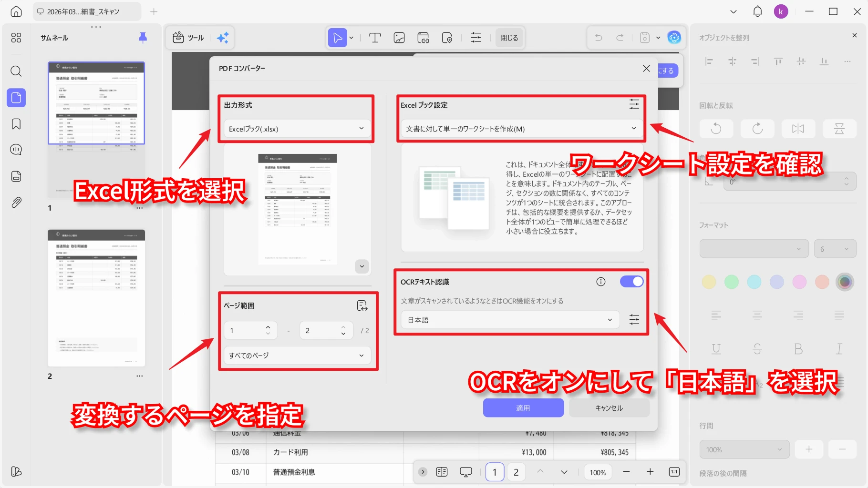Select page 2 thumbnail

[x=96, y=298]
